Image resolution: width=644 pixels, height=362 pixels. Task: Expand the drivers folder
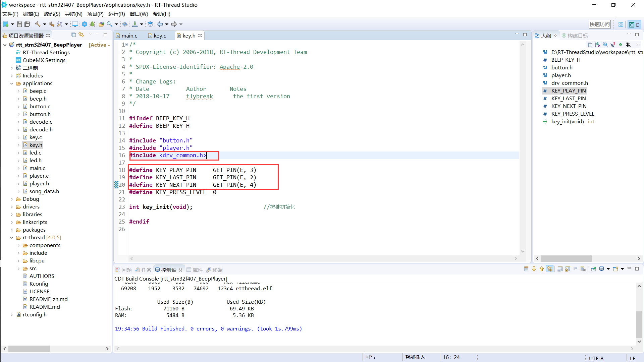pos(12,206)
